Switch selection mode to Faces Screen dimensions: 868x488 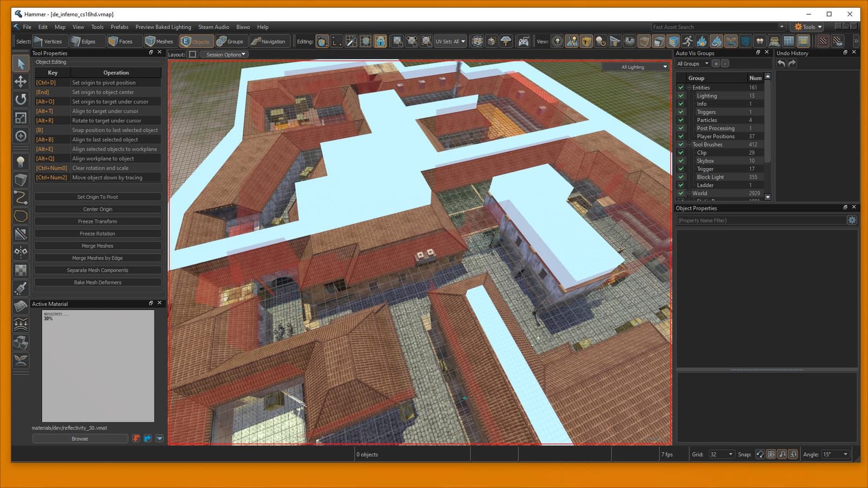coord(120,41)
